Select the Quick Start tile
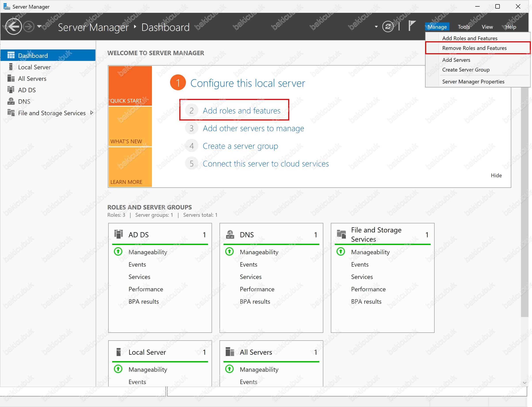This screenshot has width=532, height=407. (x=130, y=86)
